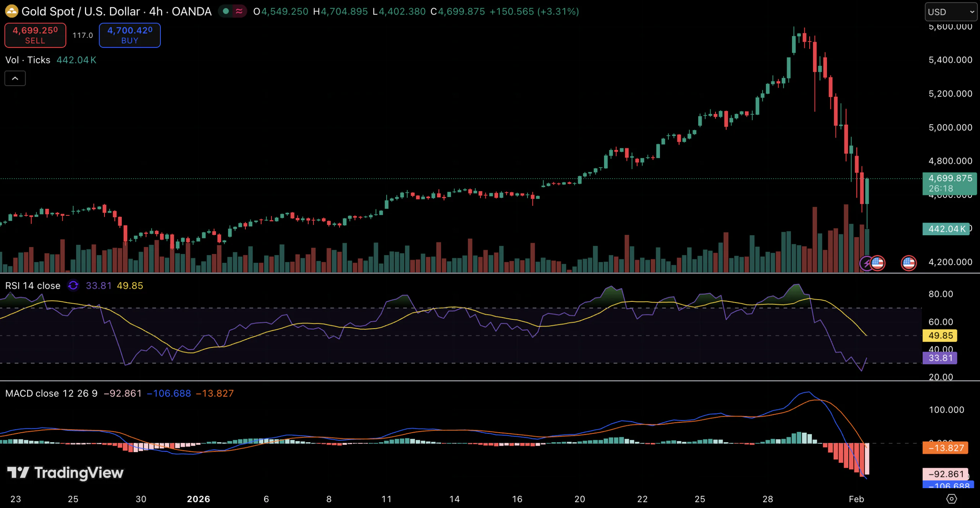Select the MACD close 12 26 9 legend
The width and height of the screenshot is (980, 508).
pos(51,393)
